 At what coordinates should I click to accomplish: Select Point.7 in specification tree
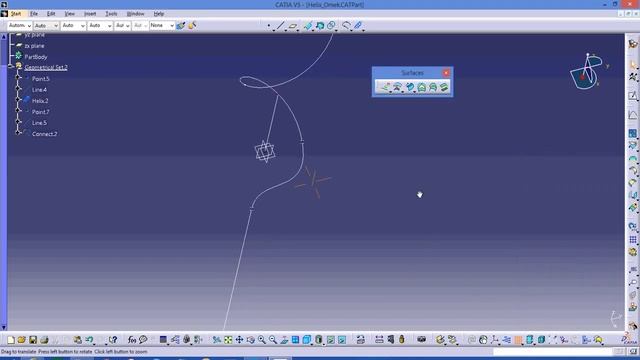(x=40, y=112)
